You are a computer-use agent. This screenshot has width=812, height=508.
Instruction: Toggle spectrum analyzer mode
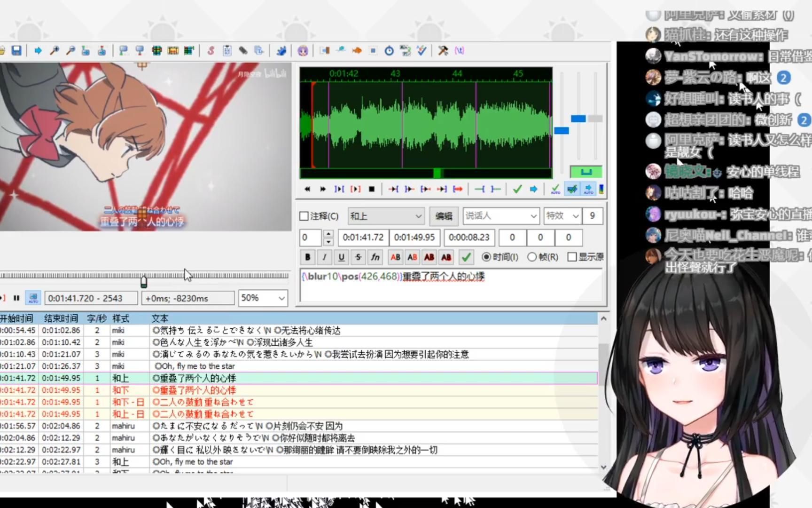(x=601, y=189)
